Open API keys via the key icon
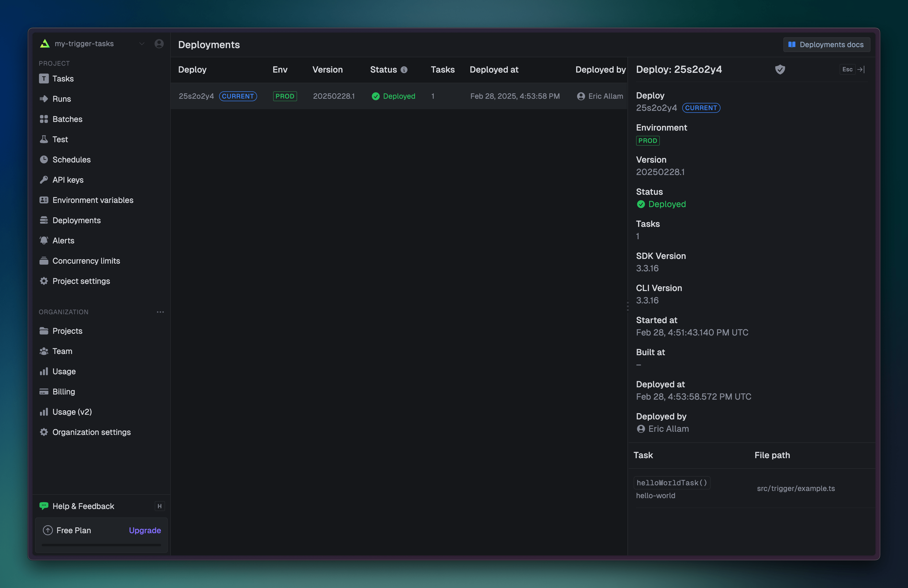This screenshot has height=588, width=908. 44,180
